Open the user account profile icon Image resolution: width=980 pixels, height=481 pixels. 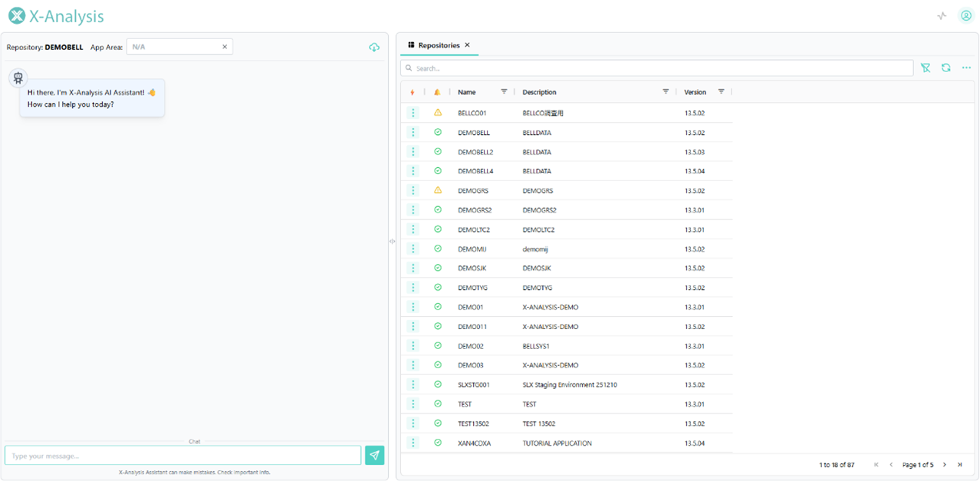pyautogui.click(x=966, y=16)
